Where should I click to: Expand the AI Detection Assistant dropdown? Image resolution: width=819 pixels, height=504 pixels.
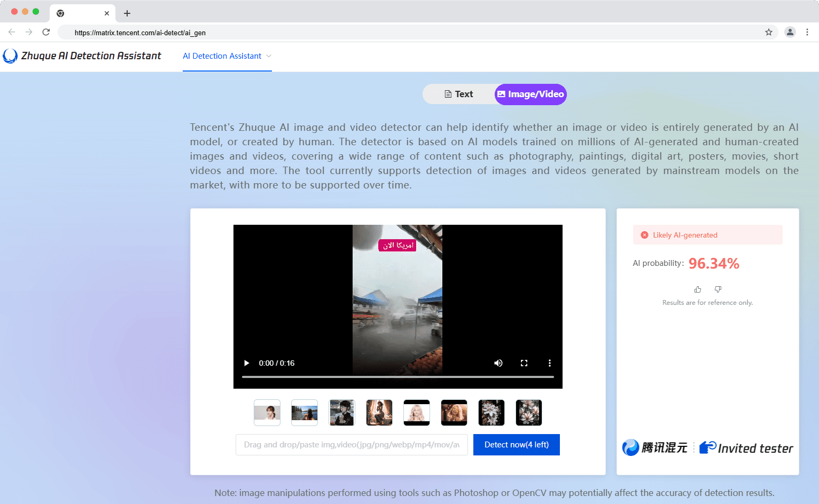(227, 56)
